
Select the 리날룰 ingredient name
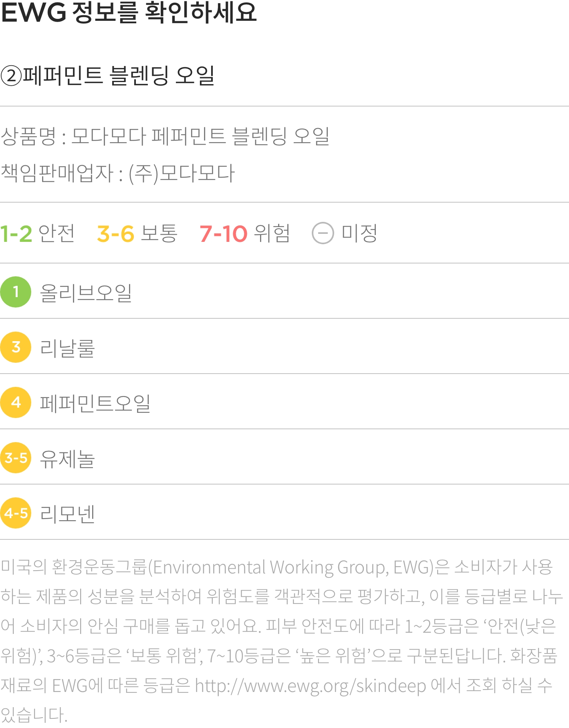[67, 348]
